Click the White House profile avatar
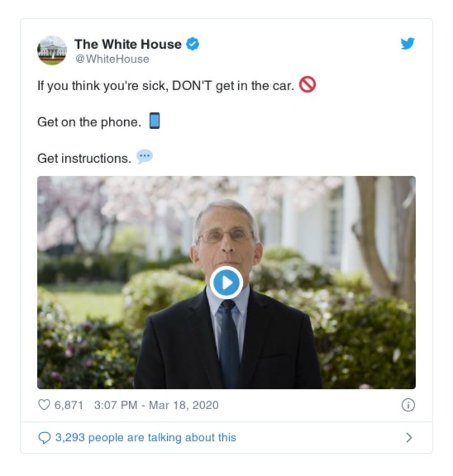 pos(52,48)
